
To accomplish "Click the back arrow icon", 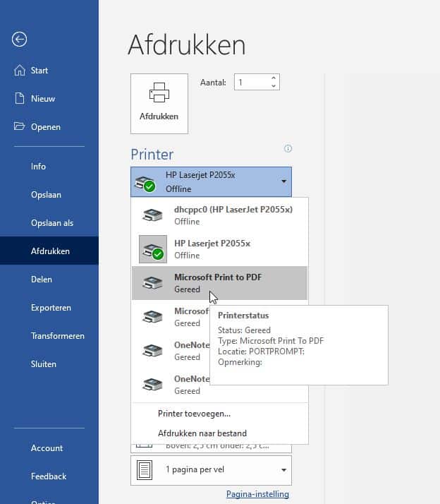I will 19,40.
